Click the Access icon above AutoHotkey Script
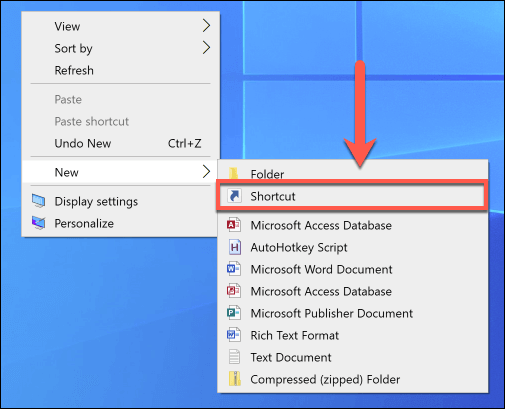 tap(234, 225)
